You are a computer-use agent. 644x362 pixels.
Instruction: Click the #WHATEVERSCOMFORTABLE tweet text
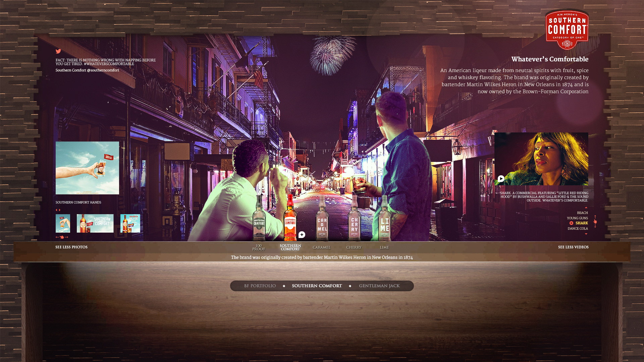109,64
